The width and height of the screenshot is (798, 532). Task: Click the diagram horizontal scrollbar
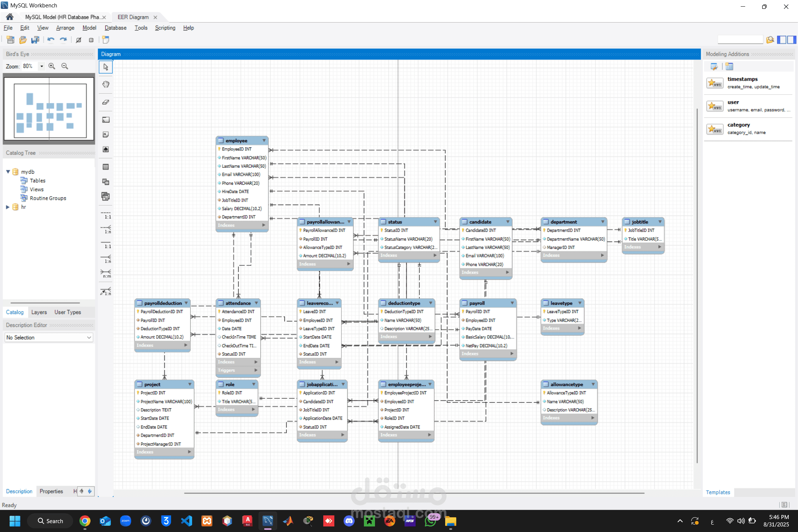414,493
